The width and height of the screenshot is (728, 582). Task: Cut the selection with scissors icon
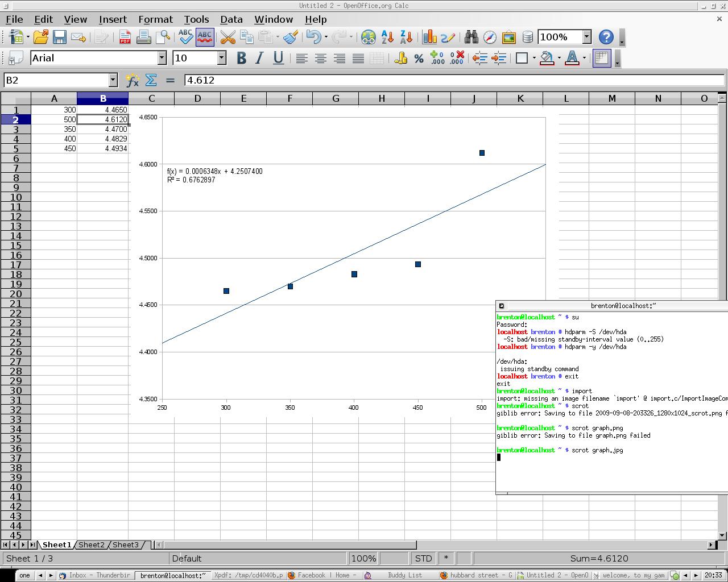(227, 38)
